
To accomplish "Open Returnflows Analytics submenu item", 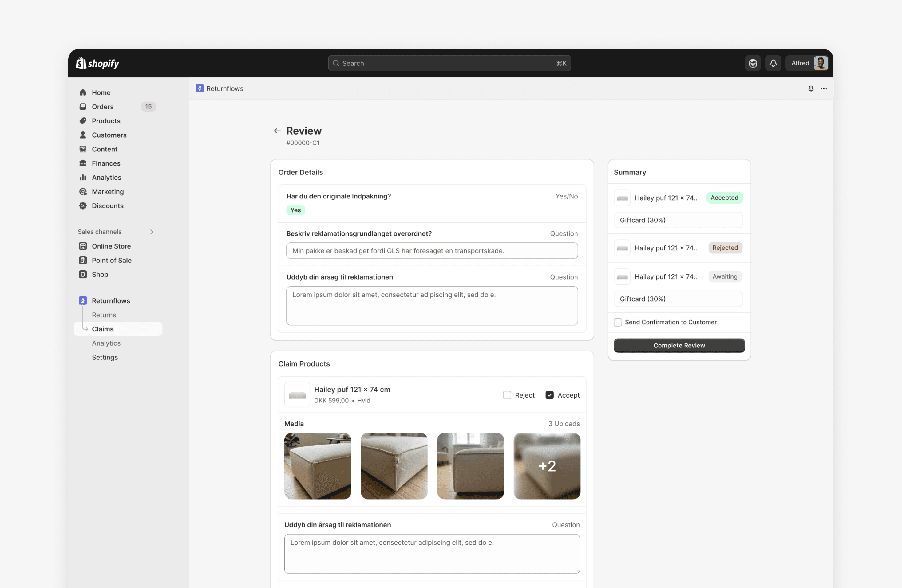I will point(106,343).
